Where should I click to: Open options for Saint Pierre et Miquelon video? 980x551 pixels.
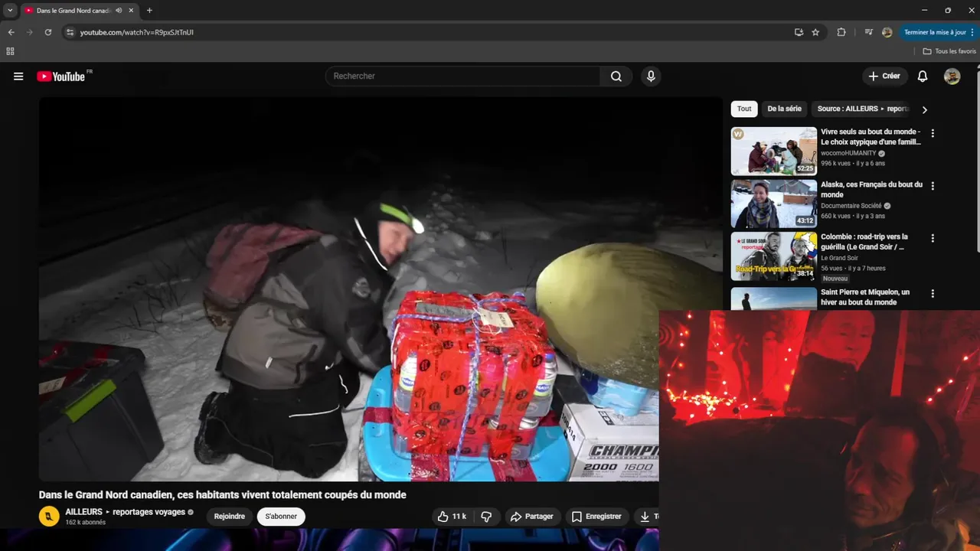[933, 294]
